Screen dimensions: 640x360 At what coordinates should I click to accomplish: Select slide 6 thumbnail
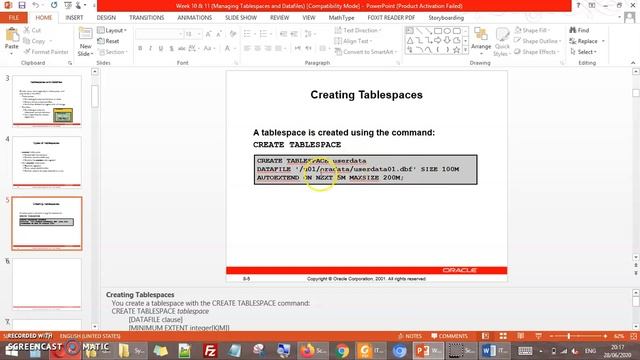(x=47, y=284)
